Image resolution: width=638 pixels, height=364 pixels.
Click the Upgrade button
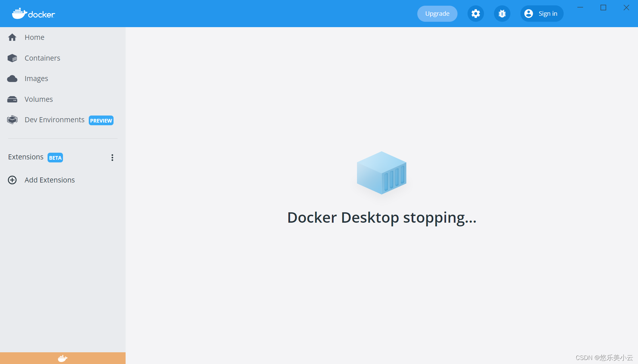437,14
